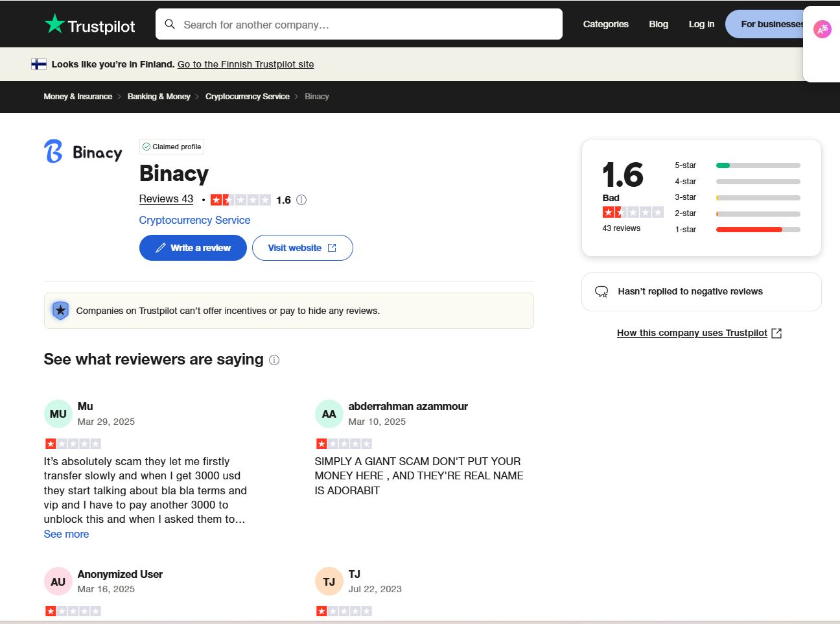The height and width of the screenshot is (624, 840).
Task: Open the Categories menu
Action: pyautogui.click(x=605, y=24)
